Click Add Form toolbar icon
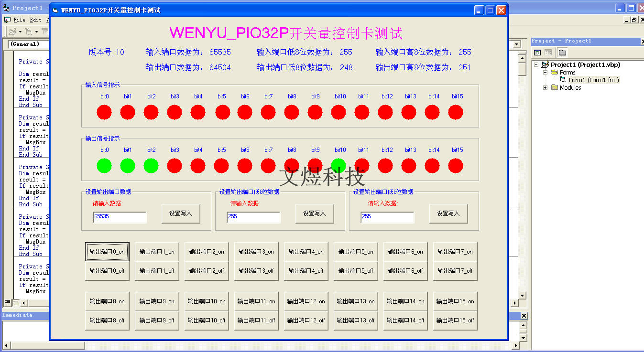 pyautogui.click(x=29, y=32)
